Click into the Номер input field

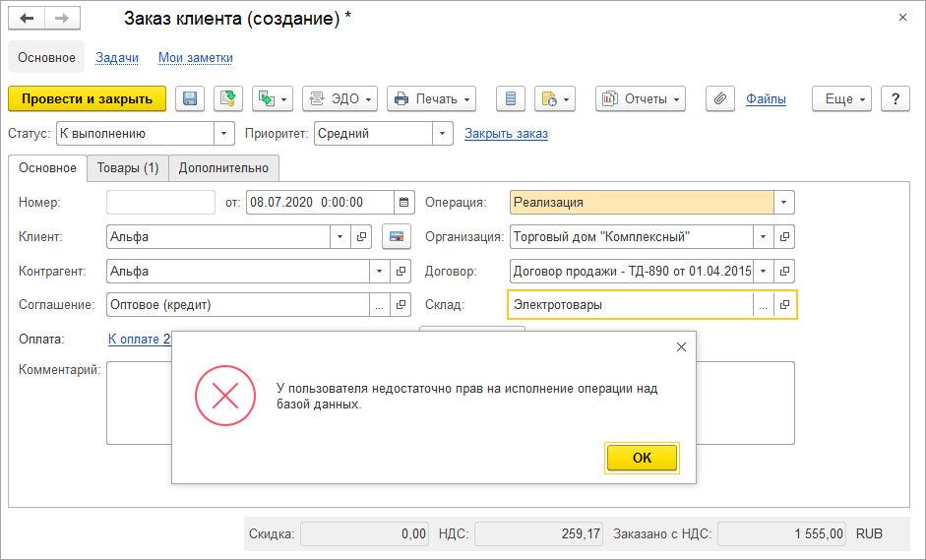[160, 203]
